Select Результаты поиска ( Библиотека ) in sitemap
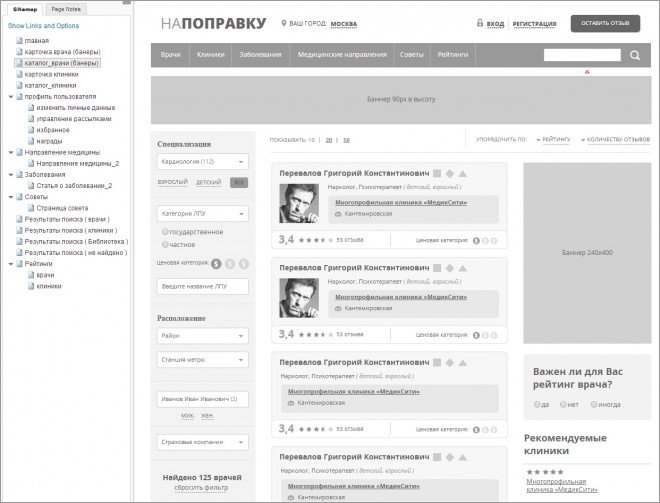The image size is (660, 503). tap(76, 242)
